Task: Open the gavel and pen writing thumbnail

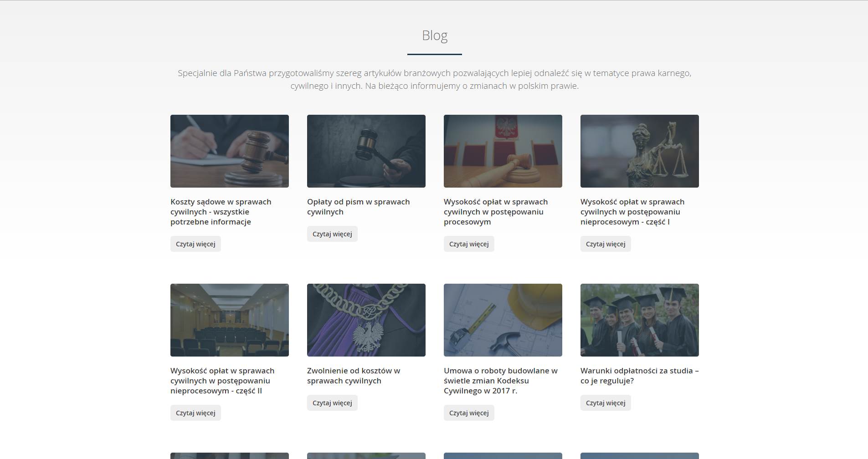Action: tap(230, 151)
